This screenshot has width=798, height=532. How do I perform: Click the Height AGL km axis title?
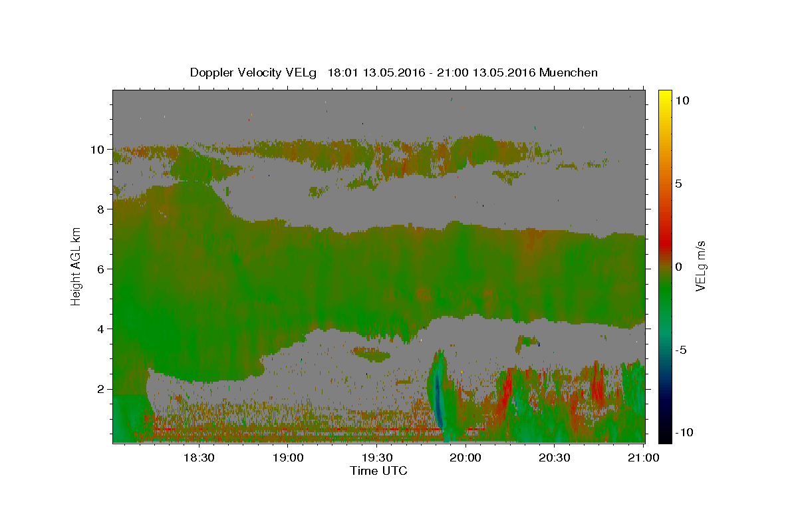click(x=76, y=265)
